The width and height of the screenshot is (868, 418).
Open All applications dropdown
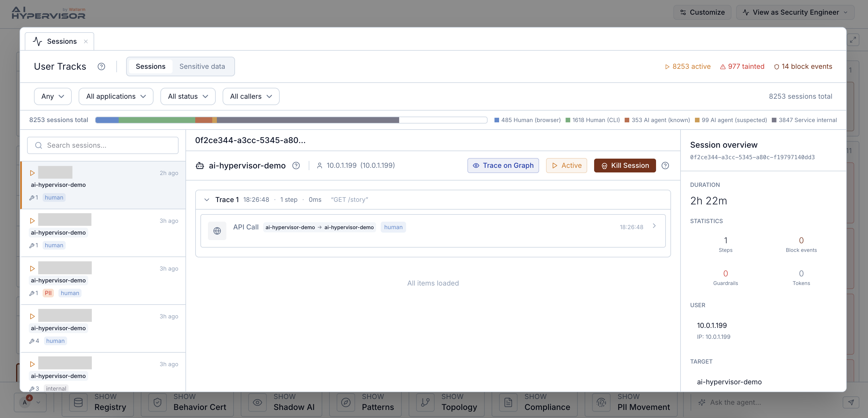(x=116, y=96)
